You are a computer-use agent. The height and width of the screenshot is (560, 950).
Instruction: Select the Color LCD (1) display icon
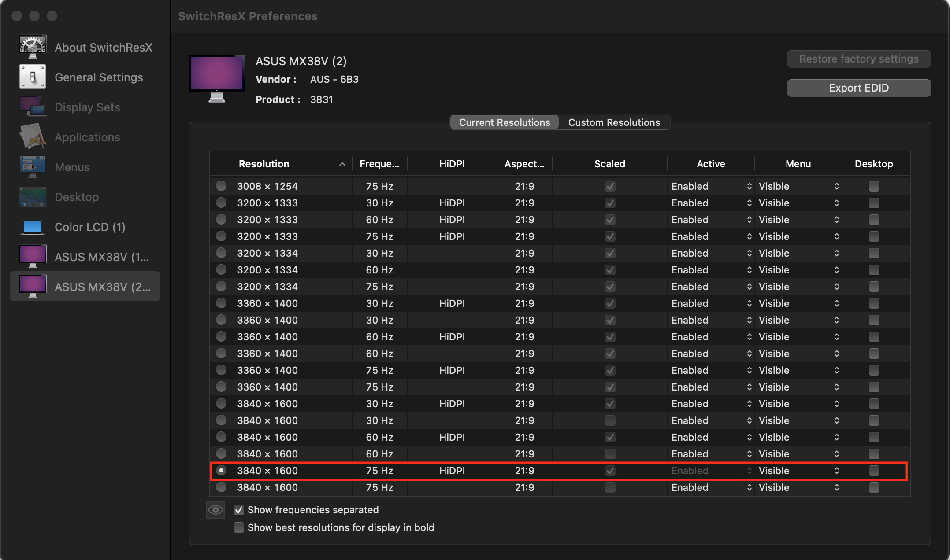32,227
